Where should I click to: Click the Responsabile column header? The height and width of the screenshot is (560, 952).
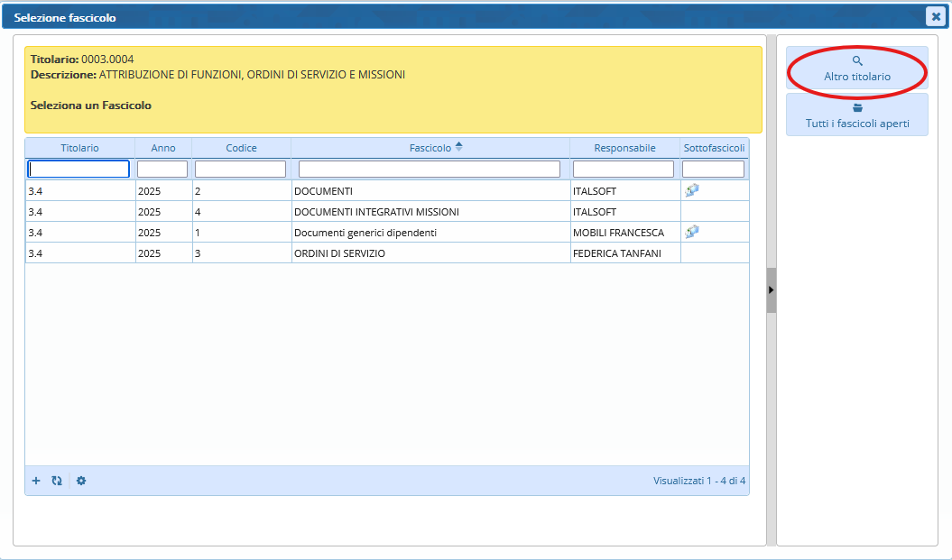pyautogui.click(x=624, y=148)
